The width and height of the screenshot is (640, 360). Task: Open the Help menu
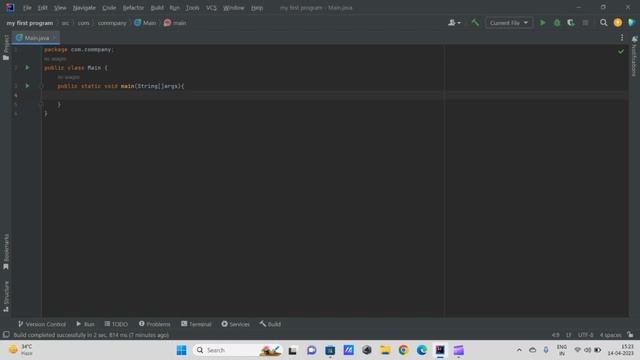pyautogui.click(x=257, y=8)
